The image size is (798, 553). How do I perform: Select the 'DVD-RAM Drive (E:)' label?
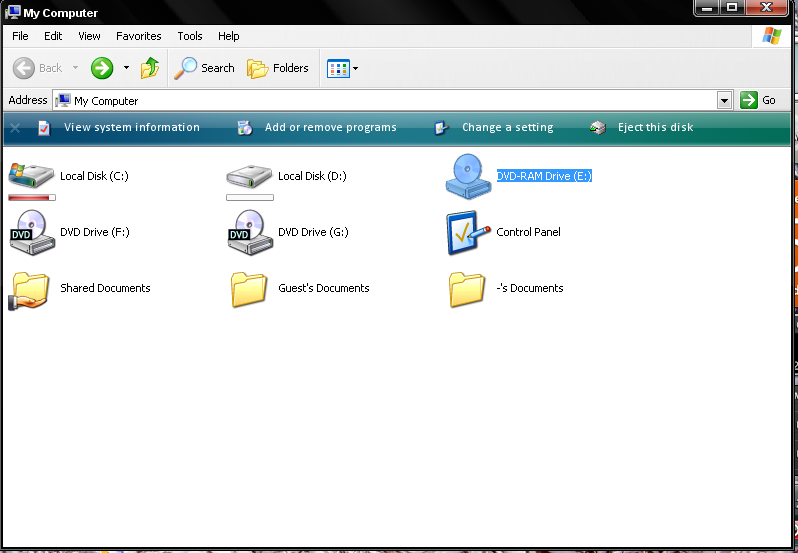[x=544, y=176]
